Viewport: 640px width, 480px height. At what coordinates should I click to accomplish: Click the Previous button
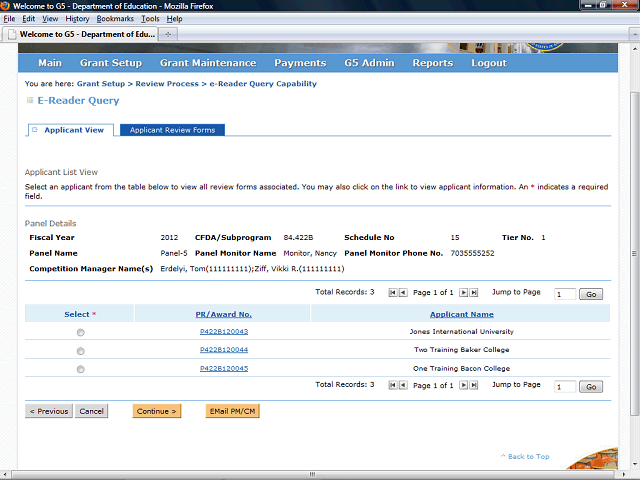pos(49,411)
